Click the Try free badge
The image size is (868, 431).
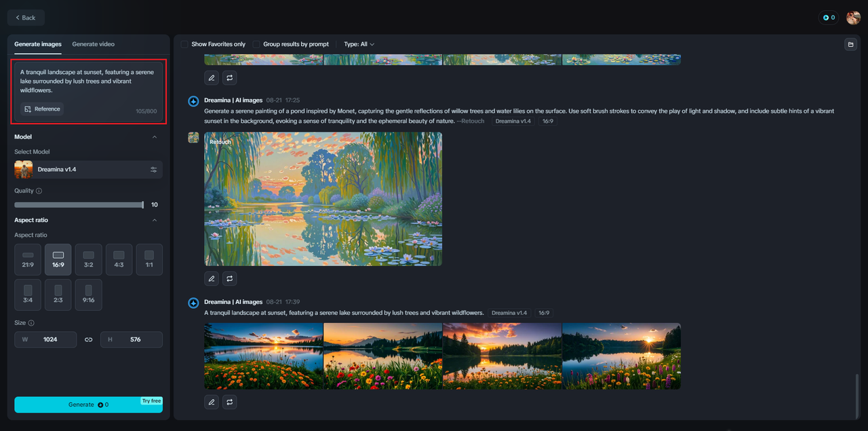(x=151, y=400)
